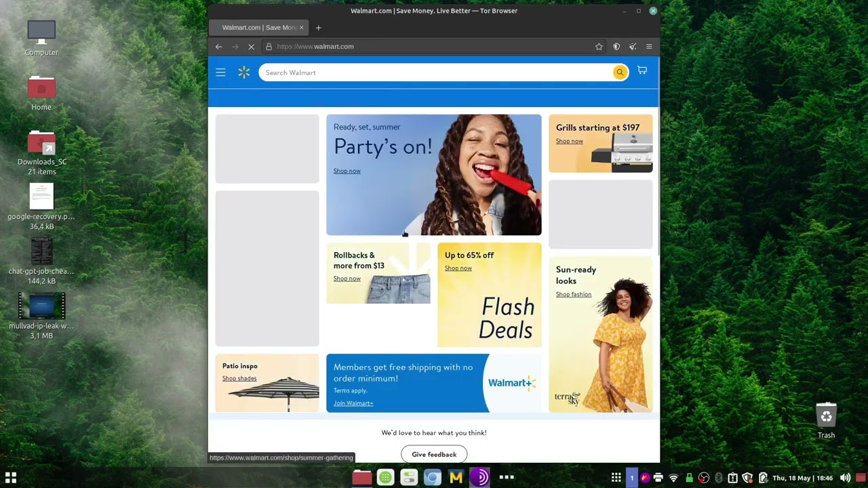The width and height of the screenshot is (868, 488).
Task: Open the tray app grid icon
Action: click(x=616, y=478)
